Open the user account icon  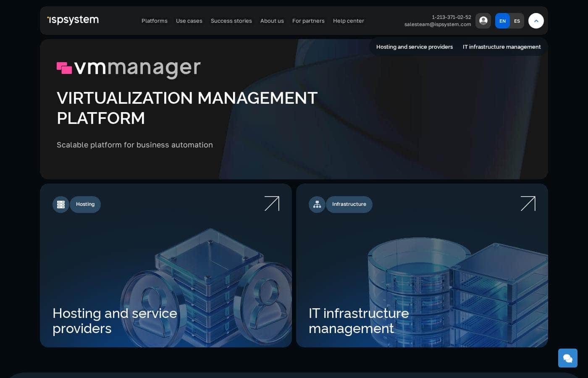point(483,21)
